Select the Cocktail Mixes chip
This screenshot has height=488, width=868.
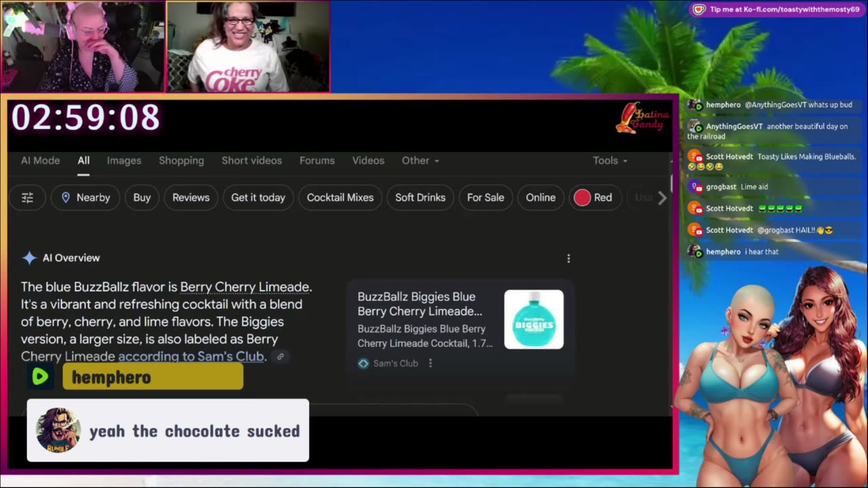coord(340,198)
